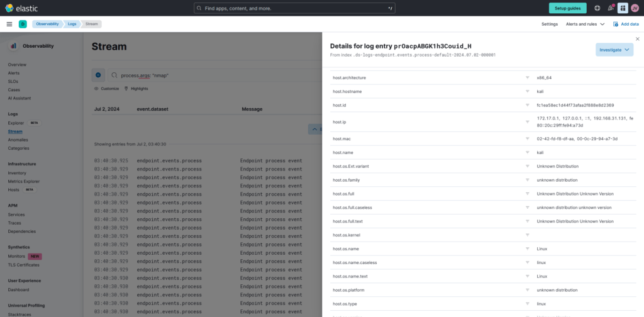Open the Overview sidebar item

coord(17,64)
